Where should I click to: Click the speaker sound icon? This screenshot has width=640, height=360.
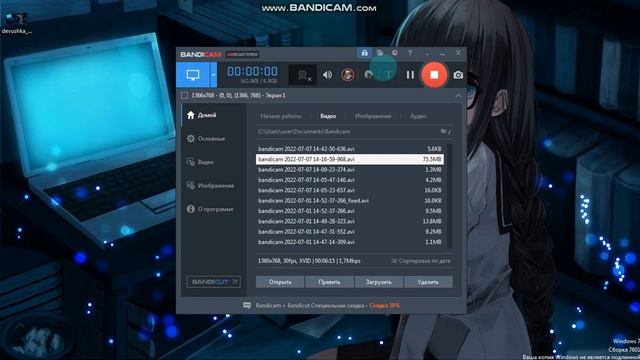click(x=327, y=75)
